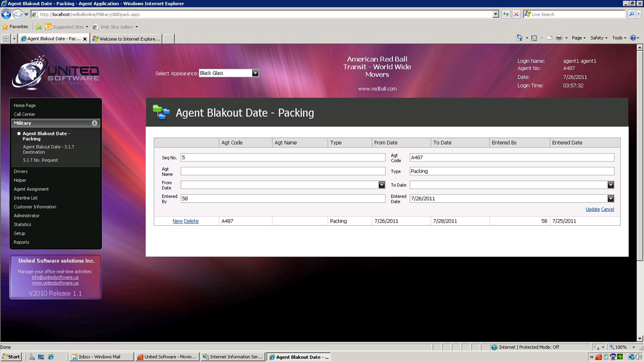Click the Live Search magnifier icon
The image size is (644, 362).
pos(631,14)
